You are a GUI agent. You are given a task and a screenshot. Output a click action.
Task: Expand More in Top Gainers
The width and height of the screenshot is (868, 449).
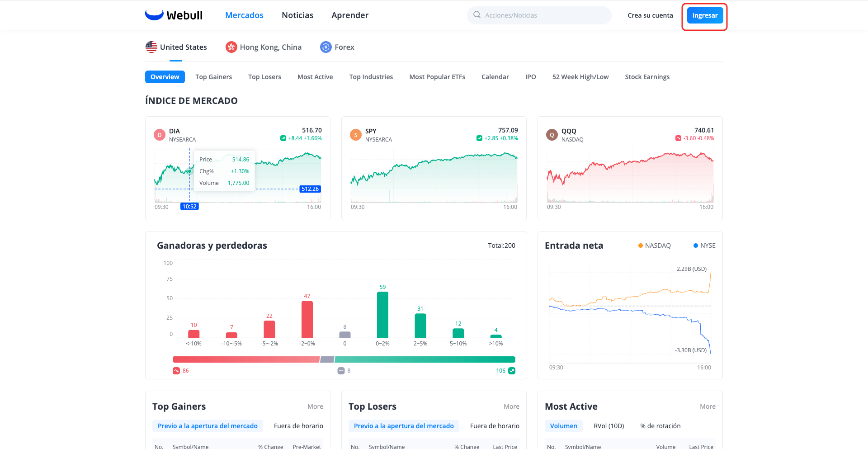tap(315, 406)
